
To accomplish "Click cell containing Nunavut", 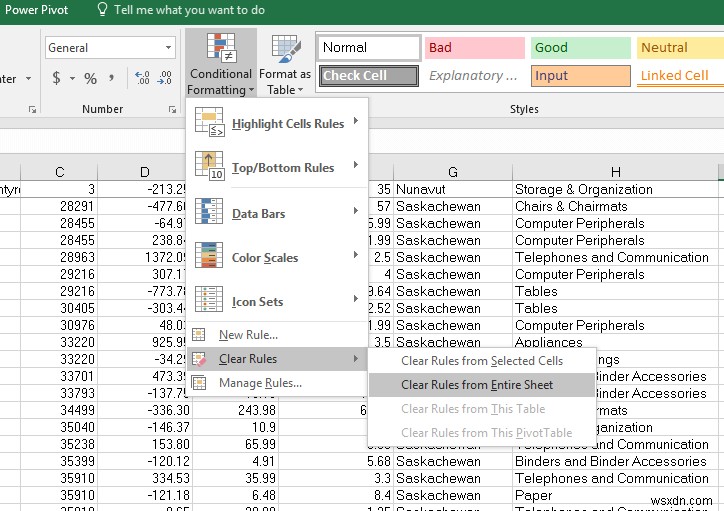I will [x=452, y=189].
